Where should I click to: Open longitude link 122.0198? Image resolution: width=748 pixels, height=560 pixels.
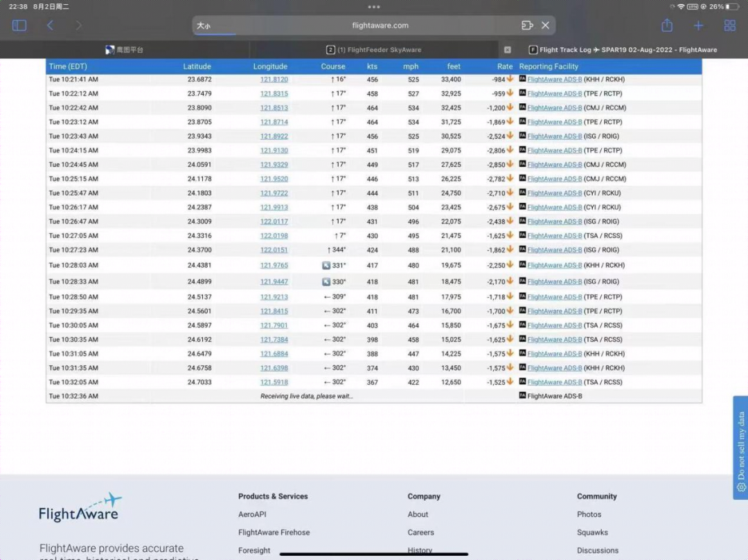(x=274, y=236)
